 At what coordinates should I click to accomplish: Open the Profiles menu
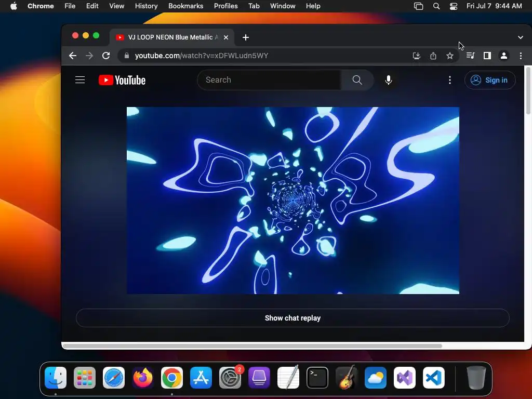pos(226,6)
